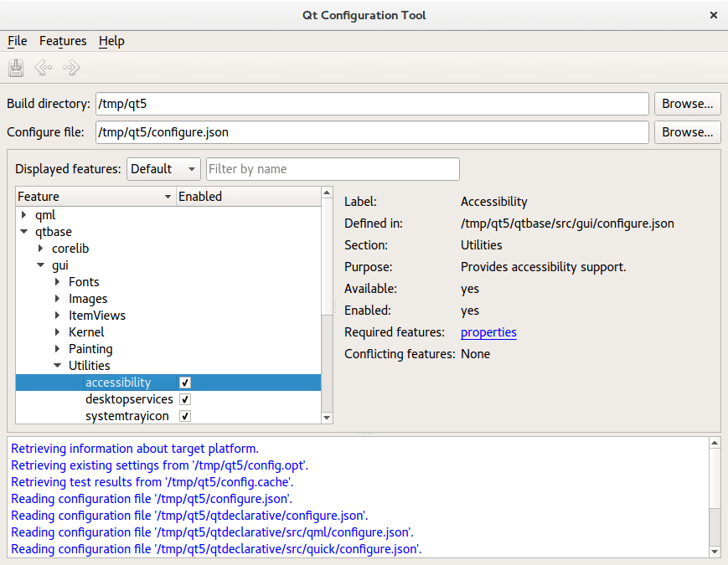Click the Redo arrow toolbar icon
Viewport: 728px width, 565px height.
coord(71,68)
